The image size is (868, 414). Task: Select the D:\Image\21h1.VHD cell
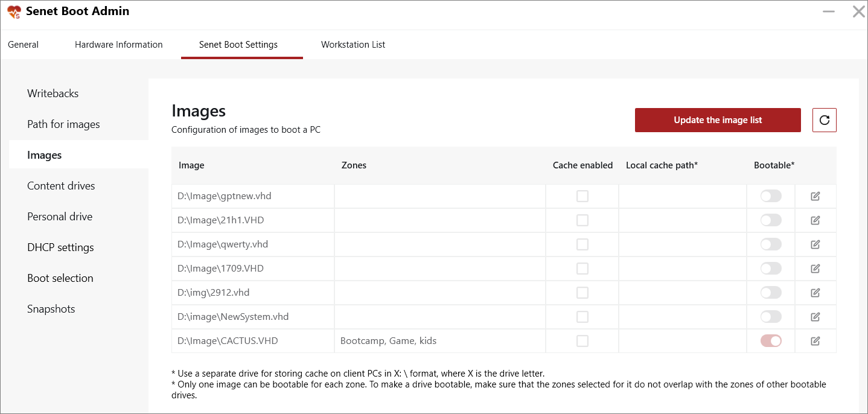(253, 220)
